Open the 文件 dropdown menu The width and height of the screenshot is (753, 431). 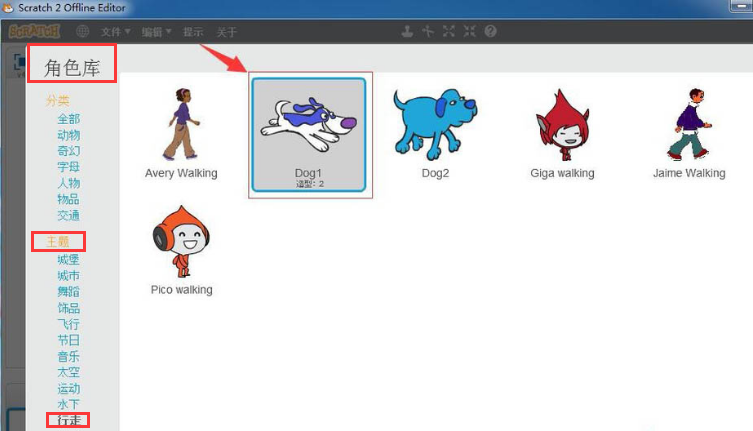pos(115,32)
